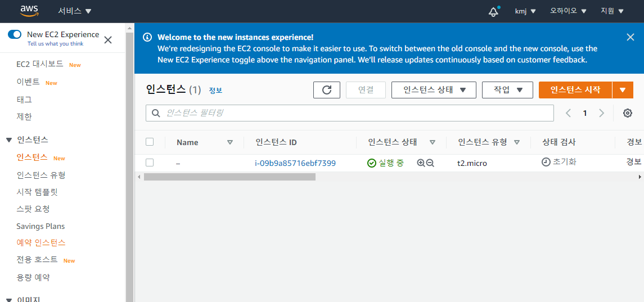Open 용량 예약 in sidebar

(x=33, y=277)
